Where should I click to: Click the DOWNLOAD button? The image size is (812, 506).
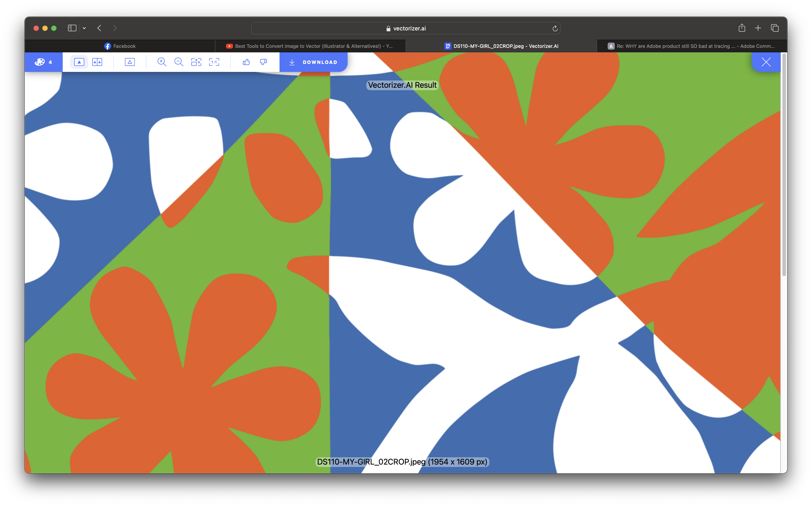[x=313, y=62]
